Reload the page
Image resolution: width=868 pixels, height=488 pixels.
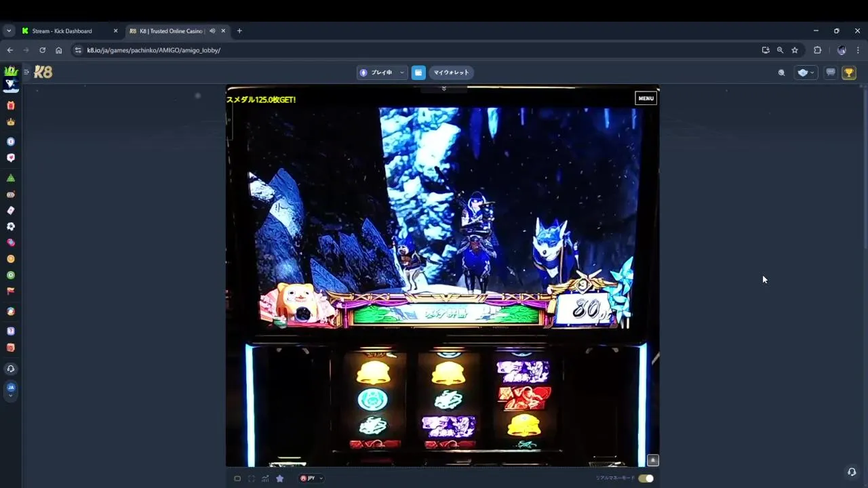[42, 50]
